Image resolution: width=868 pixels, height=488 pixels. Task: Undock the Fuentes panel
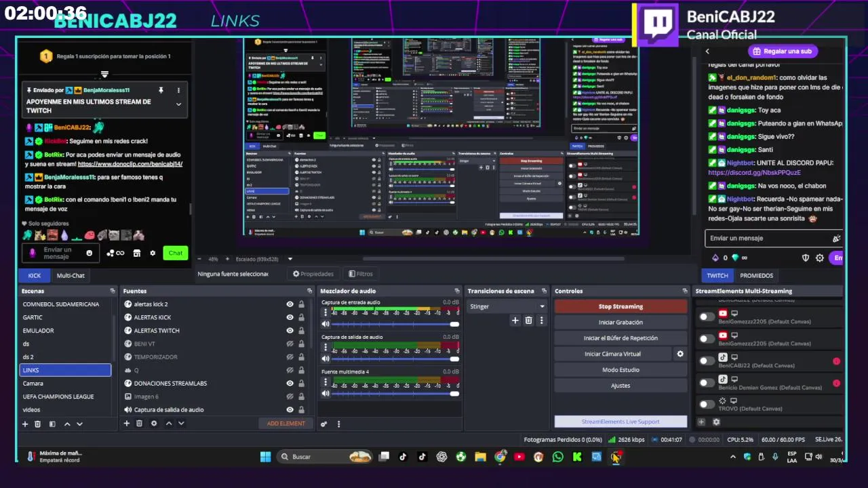click(x=309, y=291)
